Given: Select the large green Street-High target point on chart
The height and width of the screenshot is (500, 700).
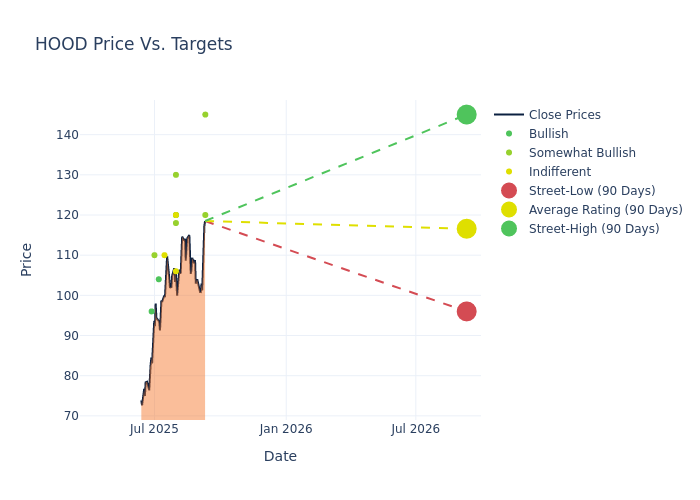Looking at the screenshot, I should pyautogui.click(x=466, y=115).
